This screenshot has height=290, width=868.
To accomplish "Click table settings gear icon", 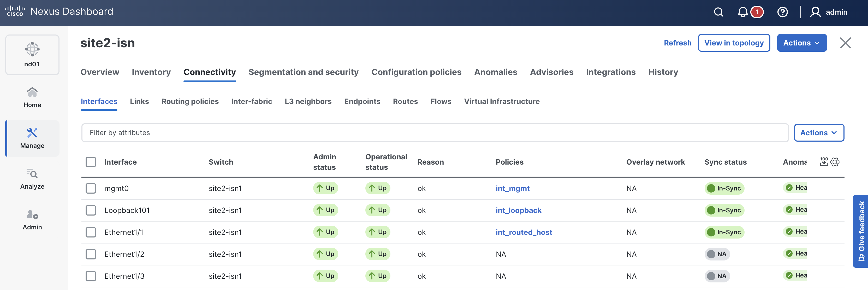I will (x=835, y=162).
